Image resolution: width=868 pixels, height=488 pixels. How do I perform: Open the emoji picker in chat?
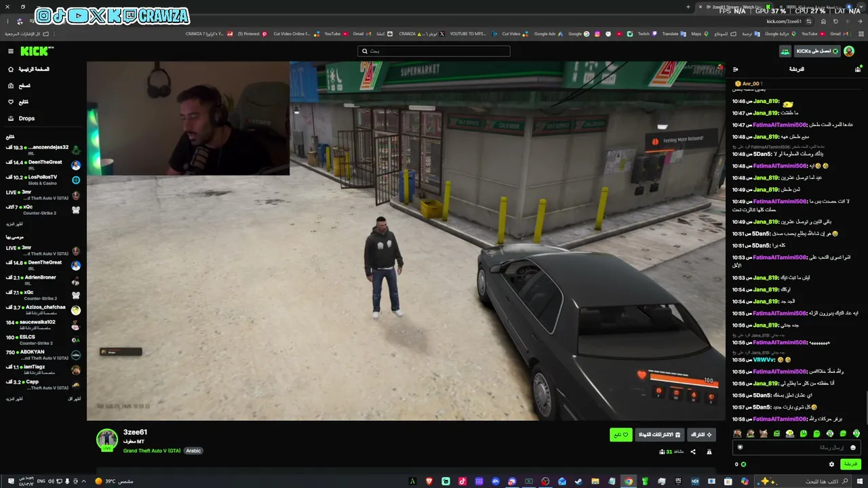(853, 447)
